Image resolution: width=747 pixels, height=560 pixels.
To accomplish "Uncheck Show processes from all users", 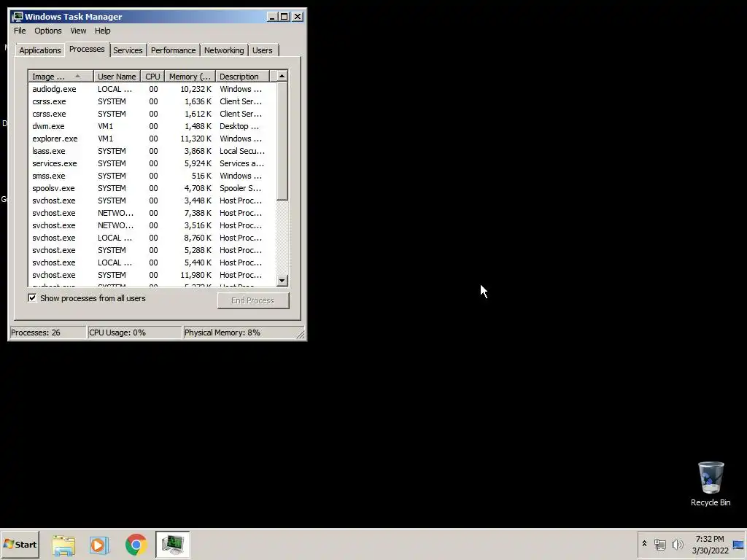I will [32, 298].
